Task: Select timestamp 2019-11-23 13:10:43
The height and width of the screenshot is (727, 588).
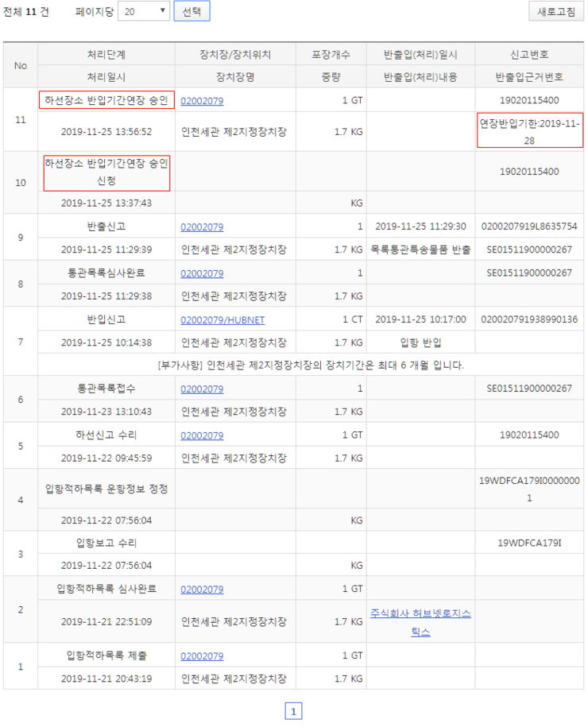Action: point(106,412)
